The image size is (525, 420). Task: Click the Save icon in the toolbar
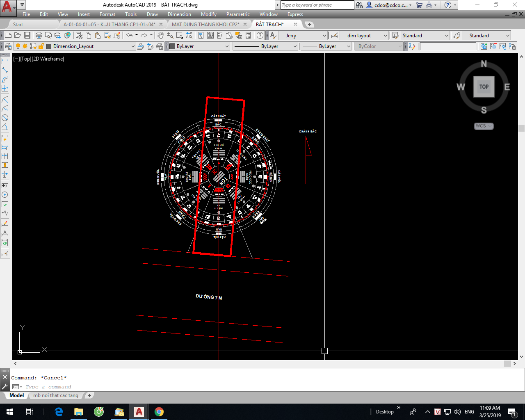coord(27,36)
